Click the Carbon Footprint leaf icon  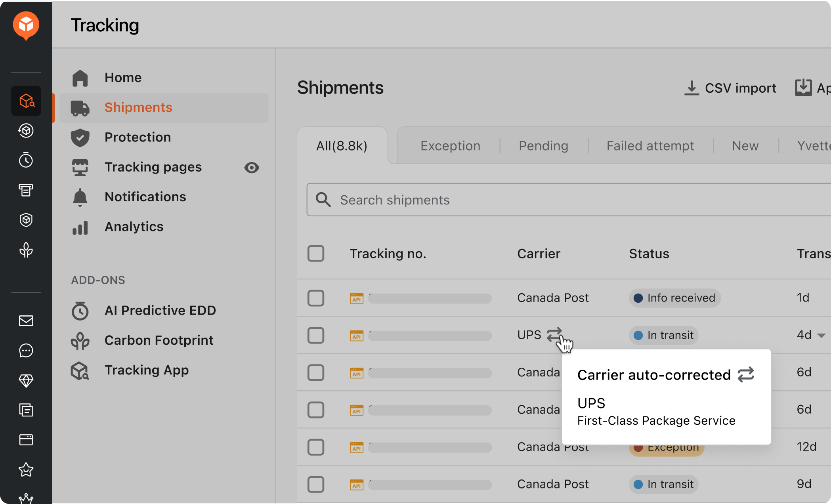tap(80, 341)
